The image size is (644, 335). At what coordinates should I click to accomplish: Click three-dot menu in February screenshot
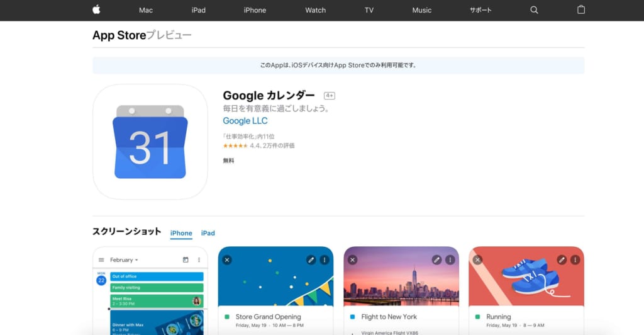(x=199, y=260)
